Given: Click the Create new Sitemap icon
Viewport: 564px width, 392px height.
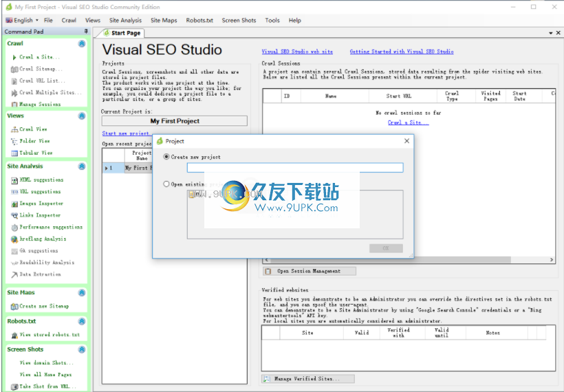Looking at the screenshot, I should (14, 307).
